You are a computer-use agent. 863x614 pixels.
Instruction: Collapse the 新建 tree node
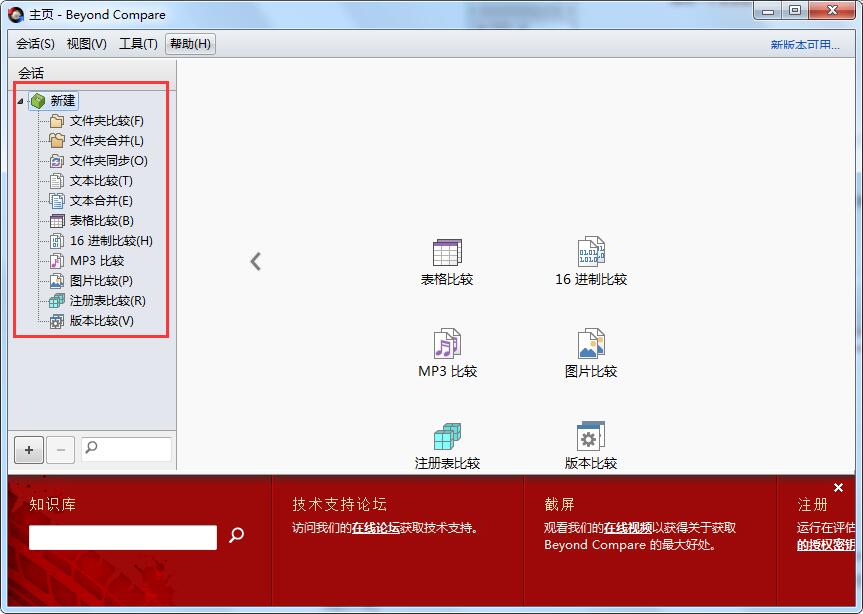20,101
